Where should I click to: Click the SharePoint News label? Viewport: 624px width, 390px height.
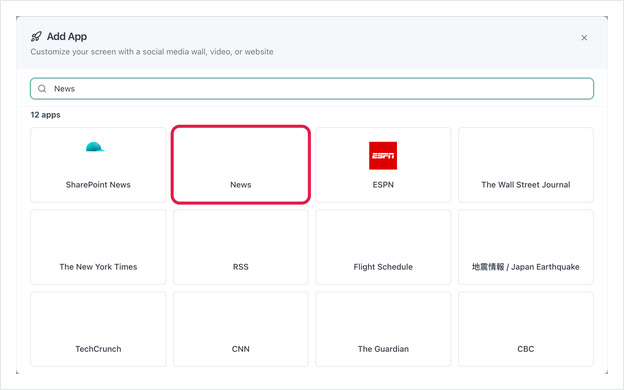tap(98, 185)
